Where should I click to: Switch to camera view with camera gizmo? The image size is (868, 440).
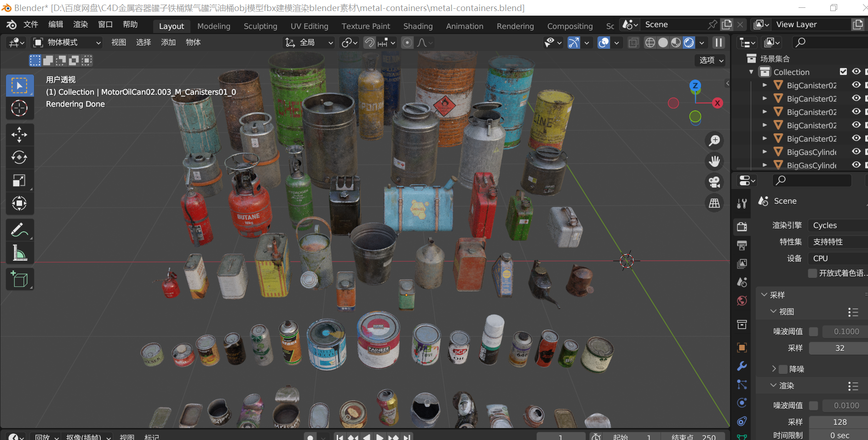tap(714, 182)
